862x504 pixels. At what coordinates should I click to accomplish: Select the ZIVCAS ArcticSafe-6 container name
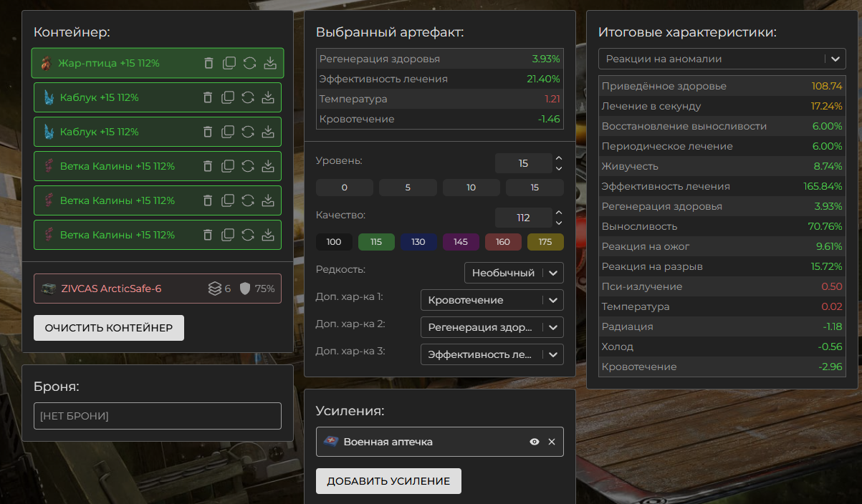pos(112,289)
